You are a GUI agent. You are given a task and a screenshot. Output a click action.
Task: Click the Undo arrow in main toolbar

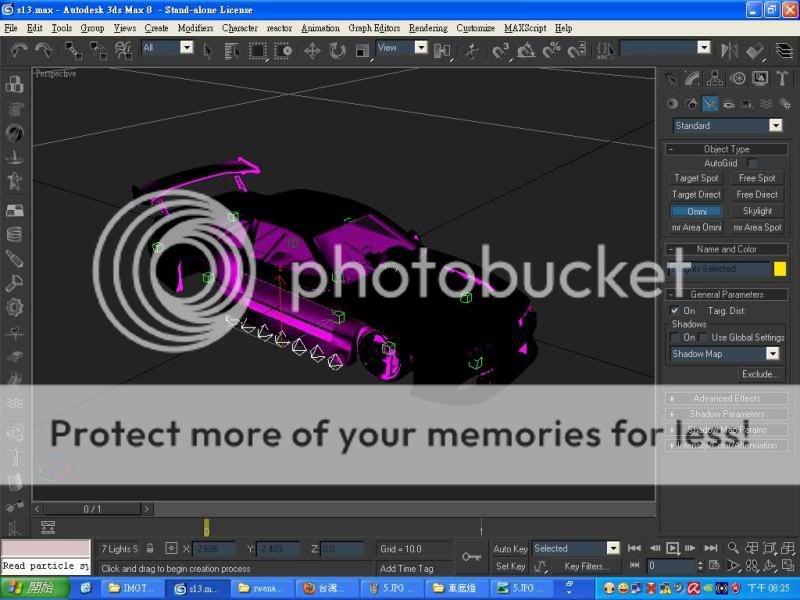click(18, 50)
